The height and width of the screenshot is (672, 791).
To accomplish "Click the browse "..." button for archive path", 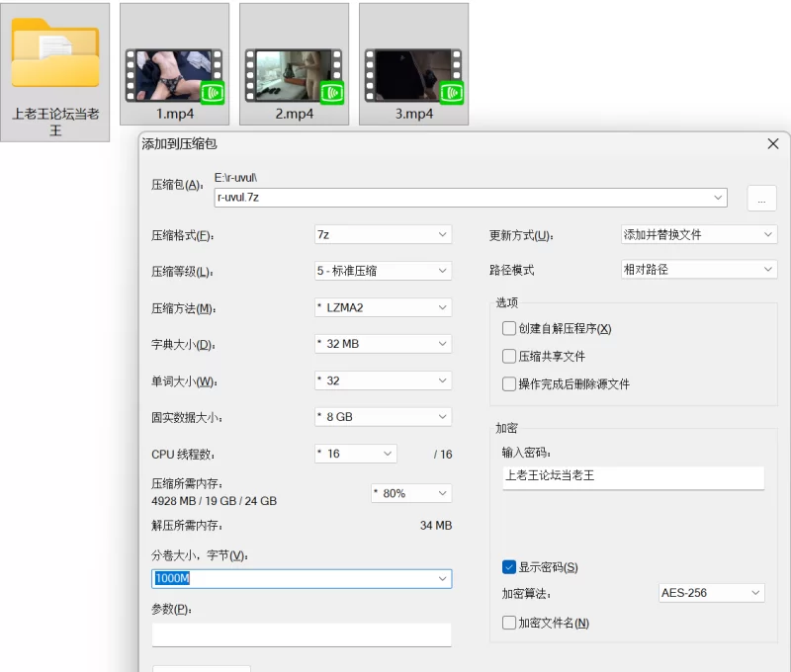I will 761,198.
